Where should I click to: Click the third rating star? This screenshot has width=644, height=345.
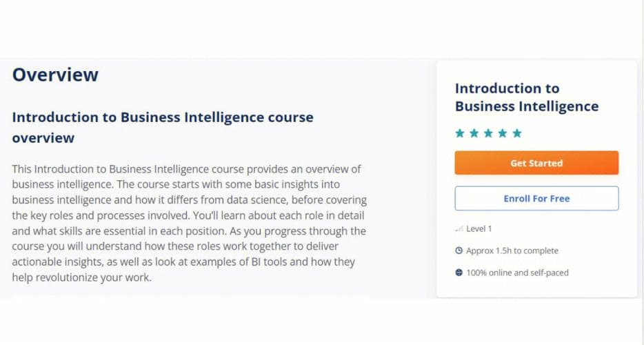488,133
